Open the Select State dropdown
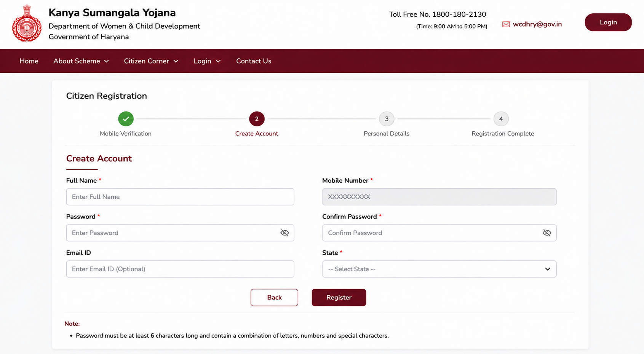Image resolution: width=644 pixels, height=354 pixels. [439, 269]
